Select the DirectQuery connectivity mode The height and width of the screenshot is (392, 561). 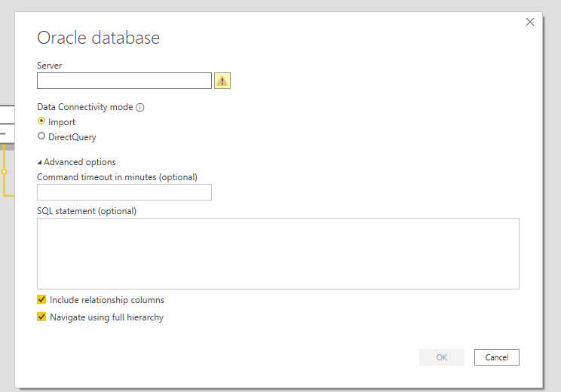pos(41,136)
